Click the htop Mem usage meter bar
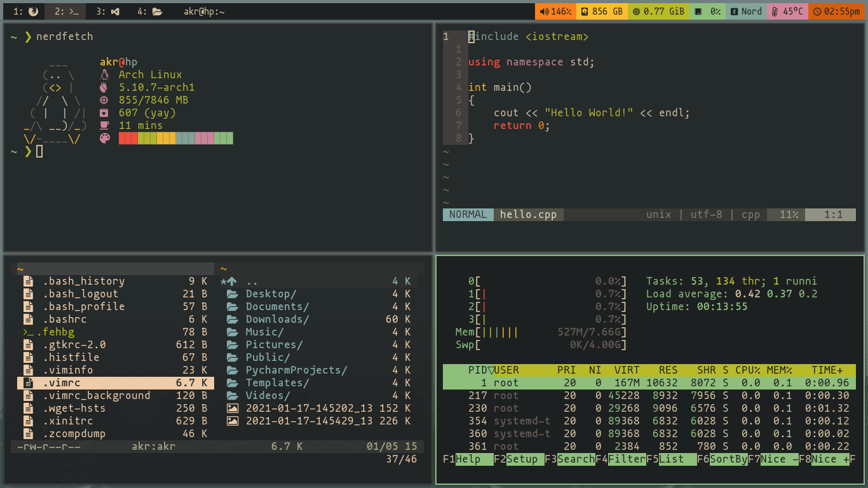 pyautogui.click(x=541, y=332)
